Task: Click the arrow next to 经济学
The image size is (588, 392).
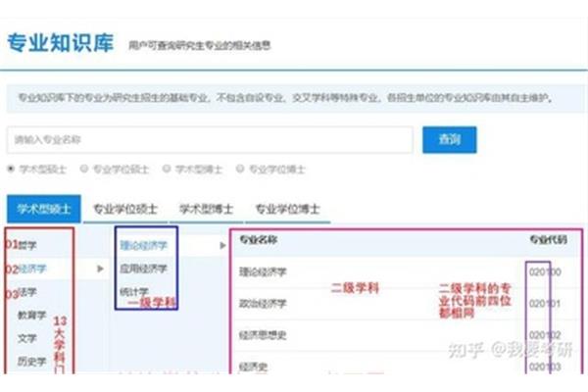Action: pos(100,269)
